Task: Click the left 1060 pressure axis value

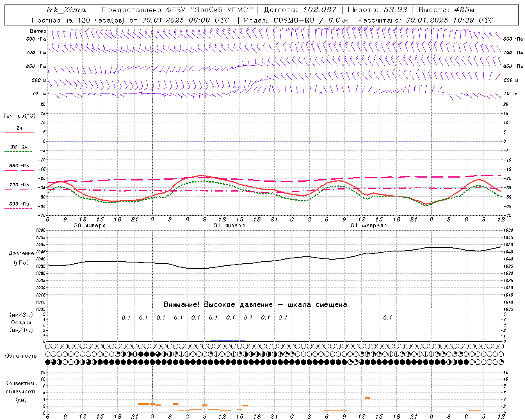Action: coord(41,231)
